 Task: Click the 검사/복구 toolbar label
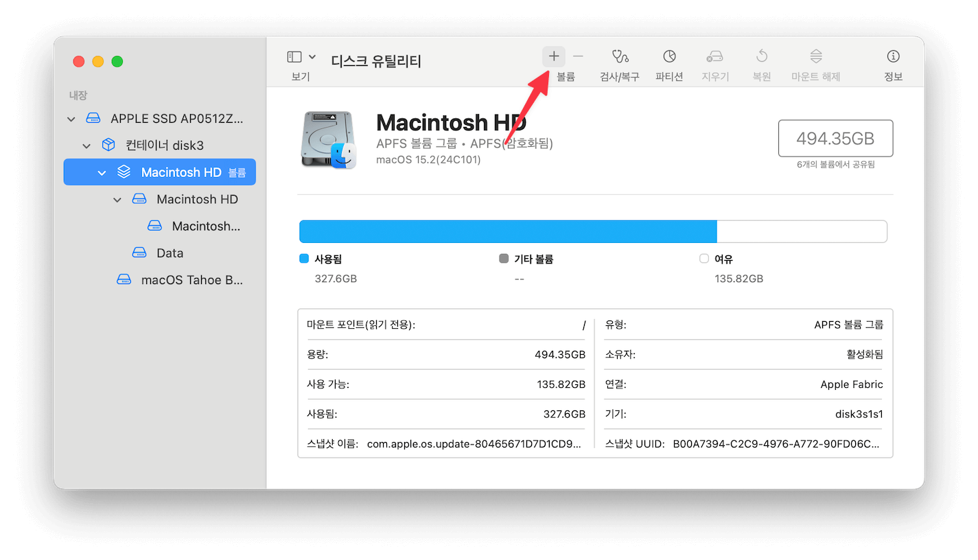(x=620, y=77)
